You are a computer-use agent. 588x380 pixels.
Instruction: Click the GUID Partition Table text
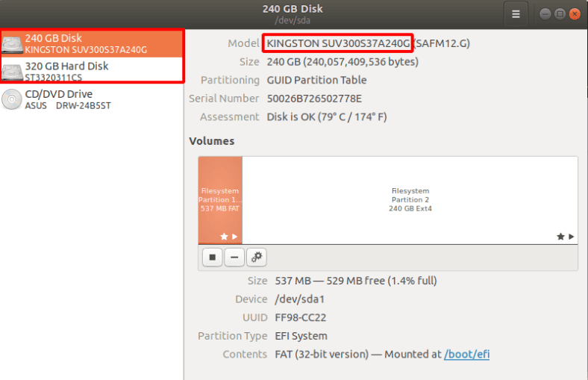pyautogui.click(x=316, y=81)
